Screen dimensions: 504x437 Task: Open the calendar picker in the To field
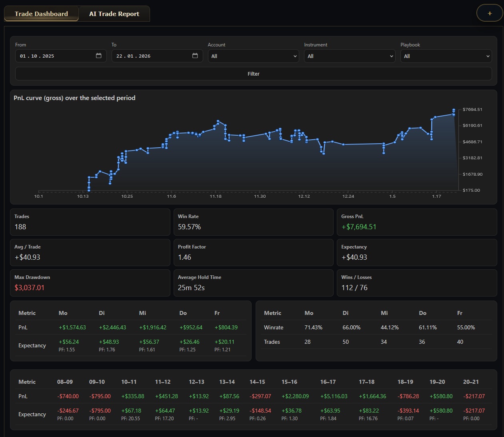click(195, 56)
